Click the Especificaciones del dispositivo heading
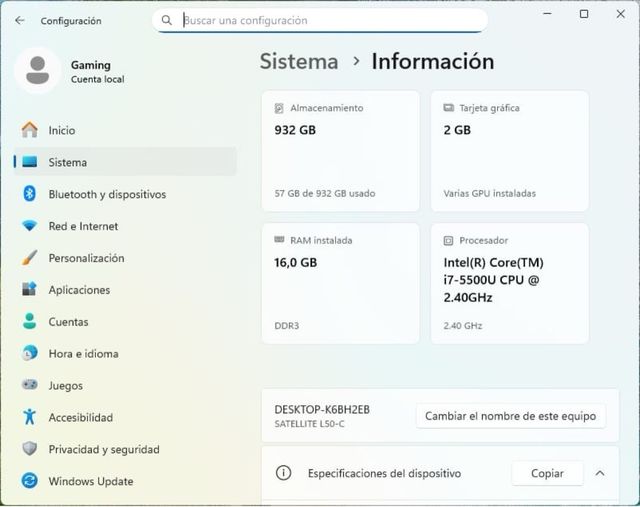The width and height of the screenshot is (640, 507). point(384,473)
